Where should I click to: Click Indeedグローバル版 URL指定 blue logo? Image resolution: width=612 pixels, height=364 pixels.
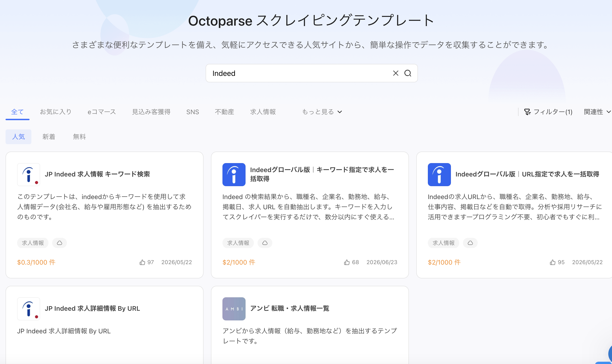click(x=439, y=174)
